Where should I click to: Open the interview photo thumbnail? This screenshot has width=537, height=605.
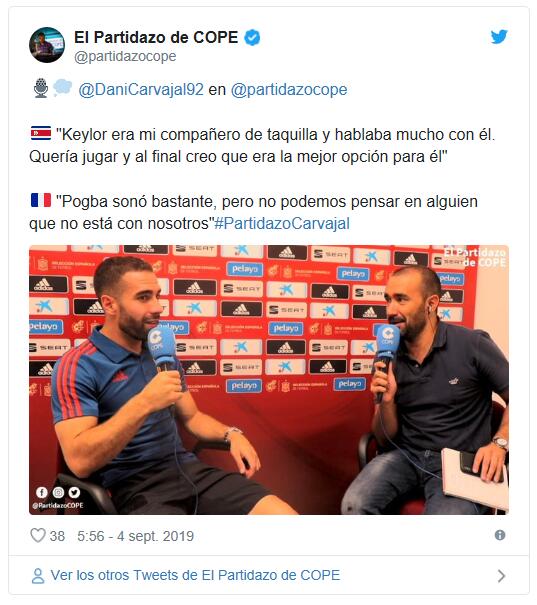[x=269, y=380]
